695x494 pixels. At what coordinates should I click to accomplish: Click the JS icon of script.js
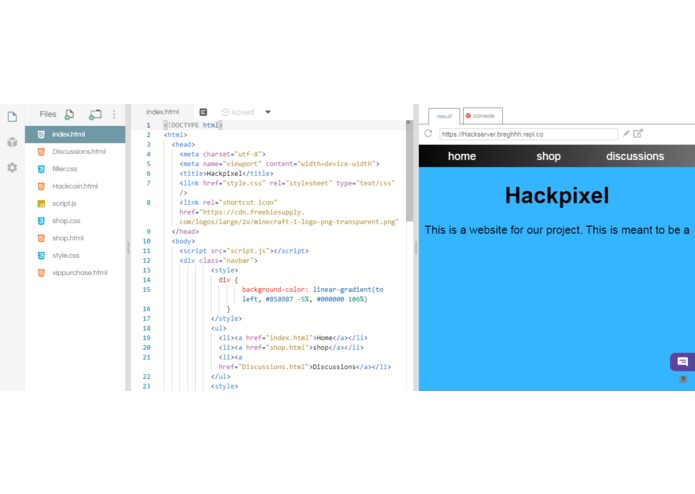41,203
